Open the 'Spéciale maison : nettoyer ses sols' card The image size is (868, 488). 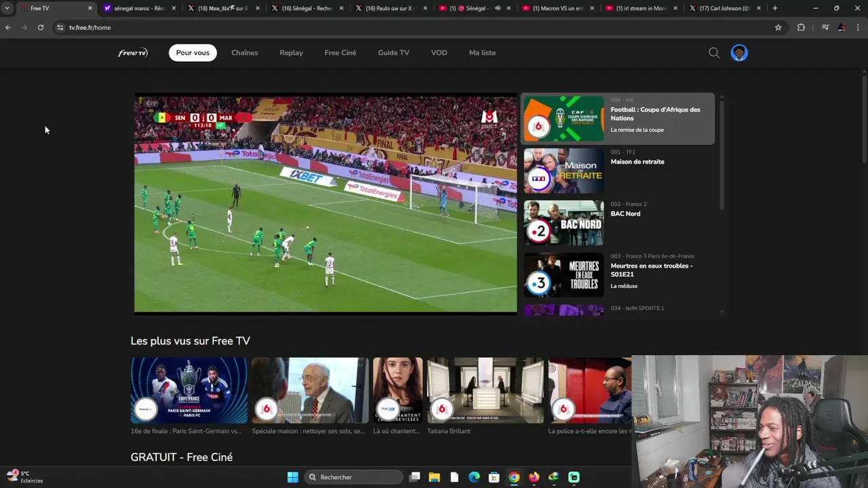click(x=310, y=390)
